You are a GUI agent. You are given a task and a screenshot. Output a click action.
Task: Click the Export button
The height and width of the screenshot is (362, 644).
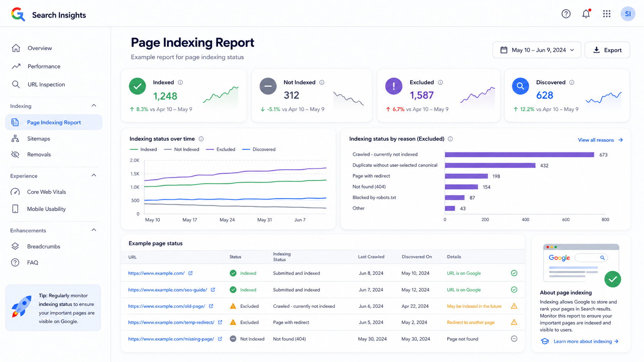(x=607, y=50)
